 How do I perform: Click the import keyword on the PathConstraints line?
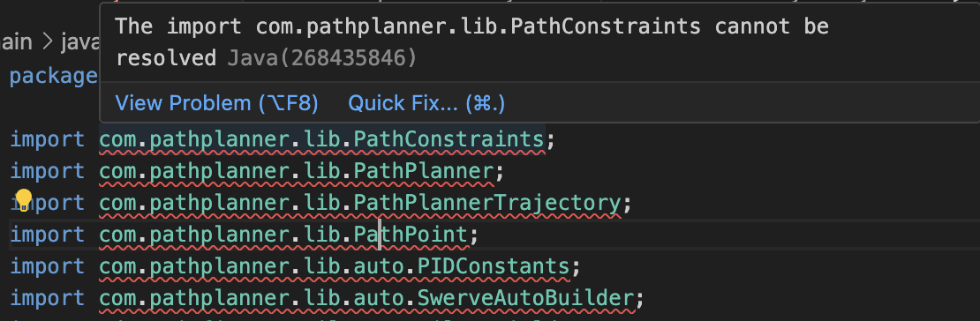coord(48,138)
